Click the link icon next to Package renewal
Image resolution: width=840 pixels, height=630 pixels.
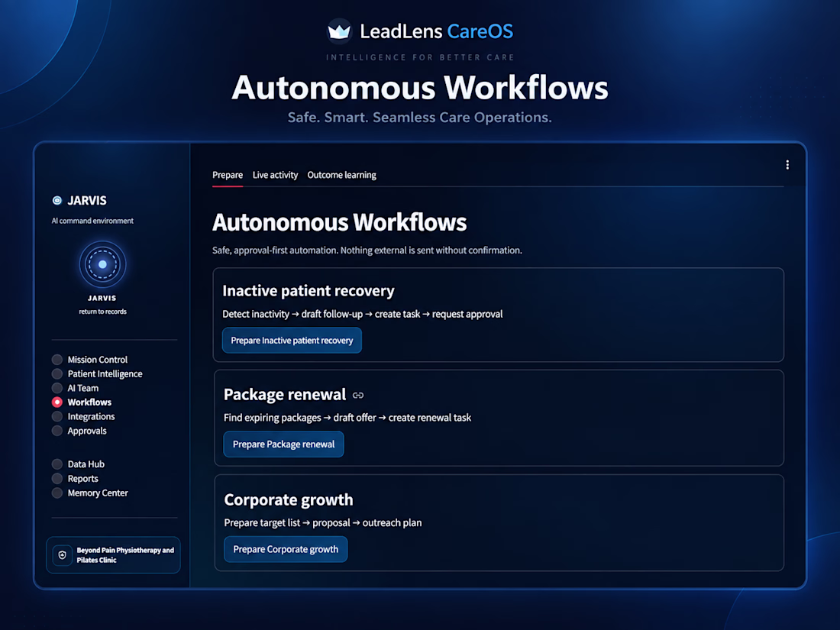click(358, 396)
